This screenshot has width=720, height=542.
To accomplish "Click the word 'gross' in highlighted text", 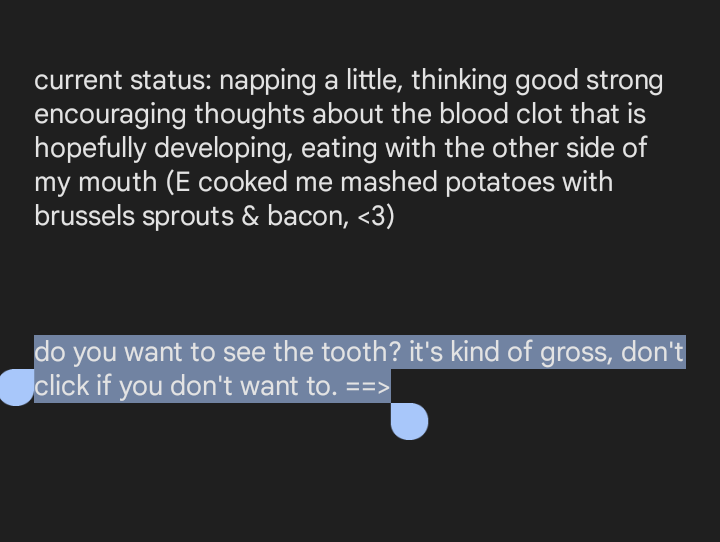I will (576, 353).
